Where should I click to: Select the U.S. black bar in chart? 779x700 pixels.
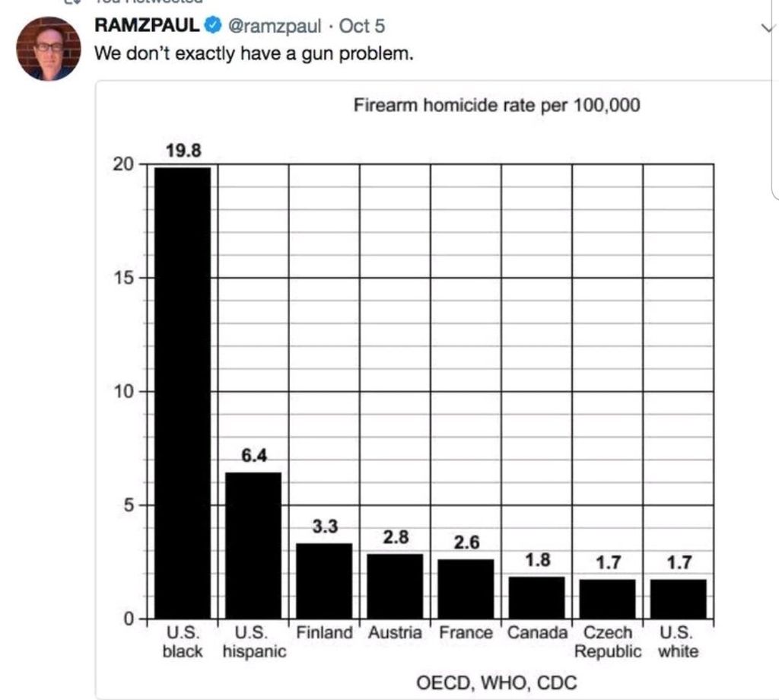click(183, 392)
